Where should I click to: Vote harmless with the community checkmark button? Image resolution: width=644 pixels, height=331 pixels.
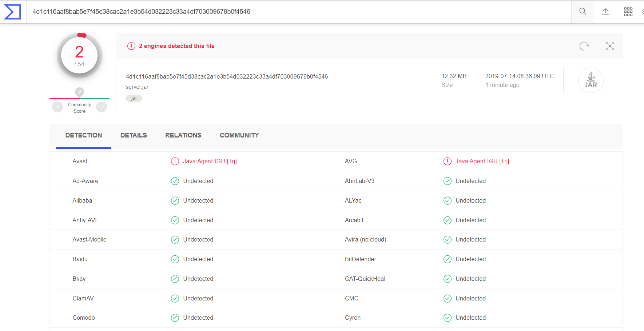coord(102,107)
